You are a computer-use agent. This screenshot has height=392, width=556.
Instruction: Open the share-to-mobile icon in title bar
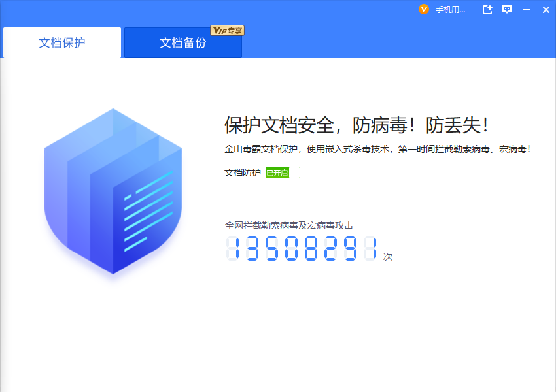[487, 9]
